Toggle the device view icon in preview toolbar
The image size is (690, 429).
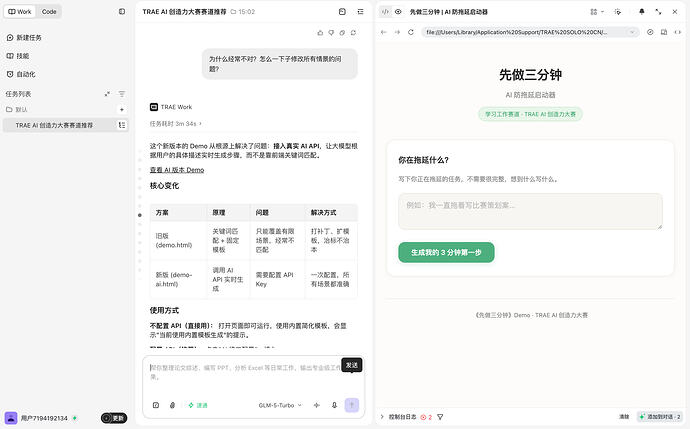[664, 32]
